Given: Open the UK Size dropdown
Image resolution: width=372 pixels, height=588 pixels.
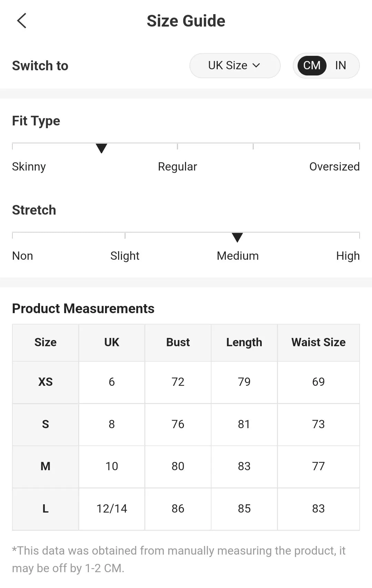Looking at the screenshot, I should point(235,65).
